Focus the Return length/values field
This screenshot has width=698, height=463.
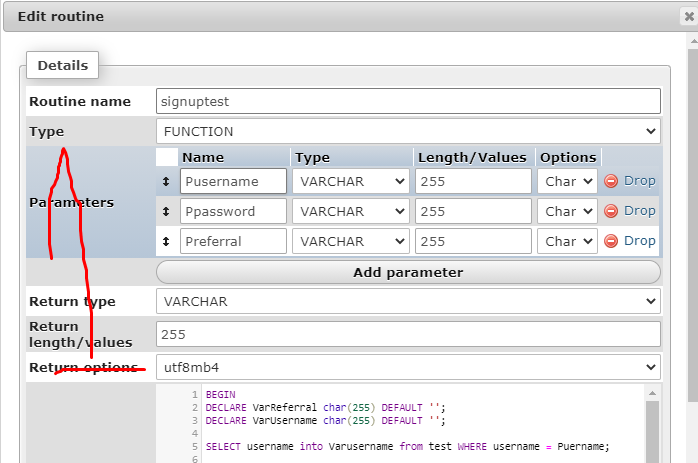point(408,334)
